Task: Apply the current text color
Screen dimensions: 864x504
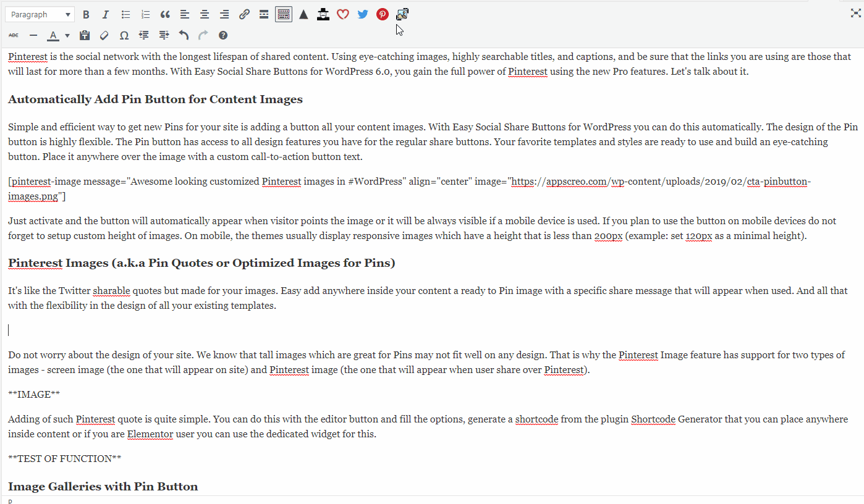Action: 53,35
